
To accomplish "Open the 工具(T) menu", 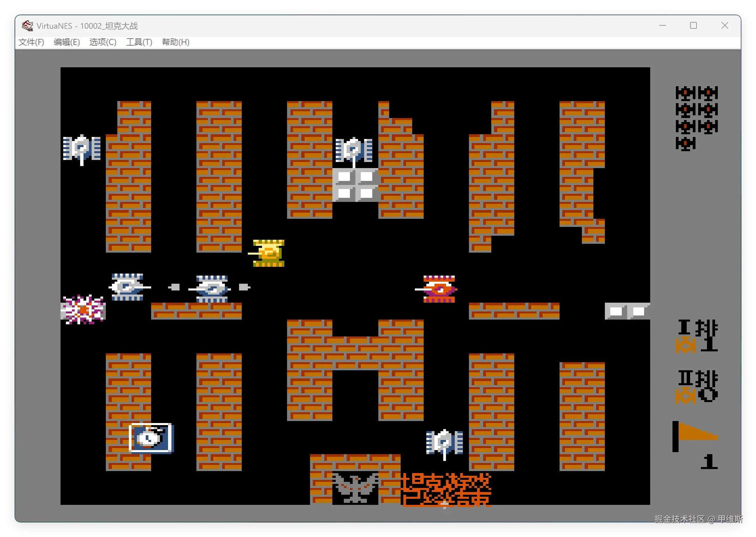I will click(x=139, y=42).
